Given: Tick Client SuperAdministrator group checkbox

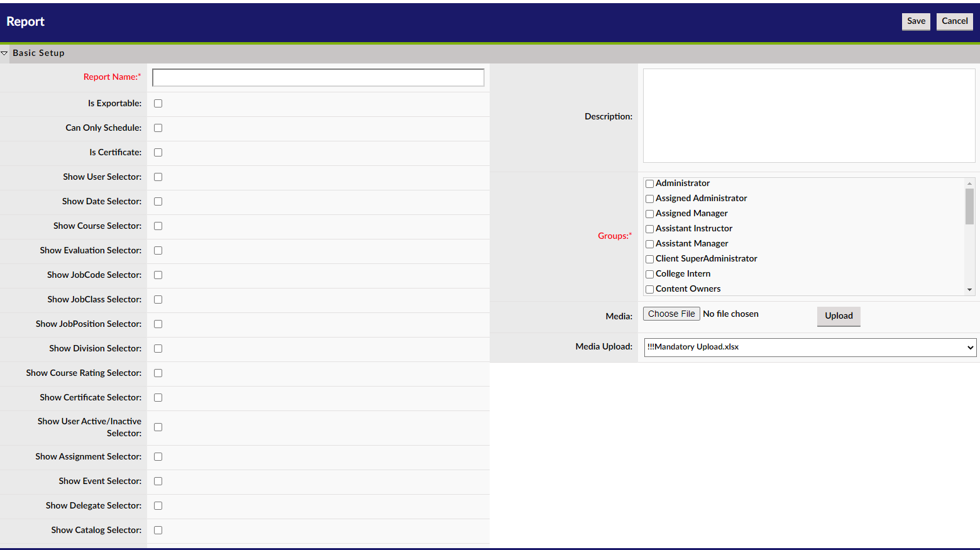Looking at the screenshot, I should click(x=650, y=260).
